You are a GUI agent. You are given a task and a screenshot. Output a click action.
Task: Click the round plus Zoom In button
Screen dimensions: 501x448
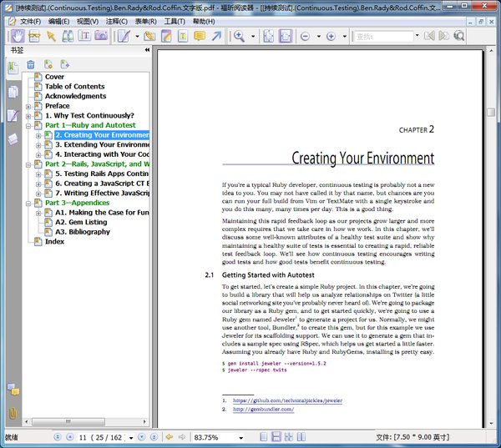point(331,37)
